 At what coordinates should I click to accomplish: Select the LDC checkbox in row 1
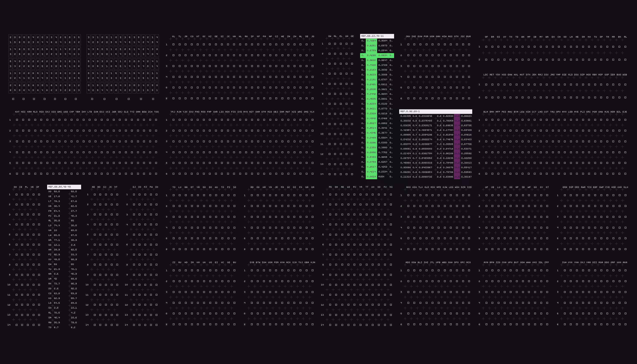pyautogui.click(x=486, y=85)
